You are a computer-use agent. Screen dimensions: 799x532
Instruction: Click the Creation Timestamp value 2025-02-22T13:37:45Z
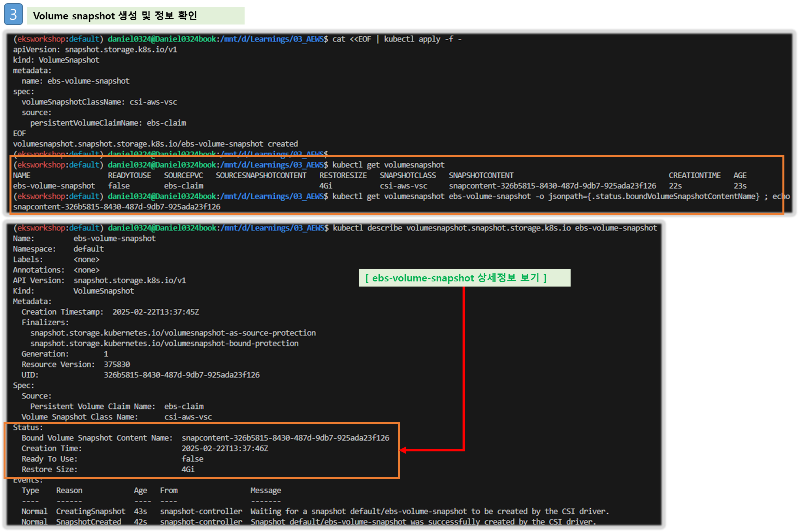tap(155, 312)
